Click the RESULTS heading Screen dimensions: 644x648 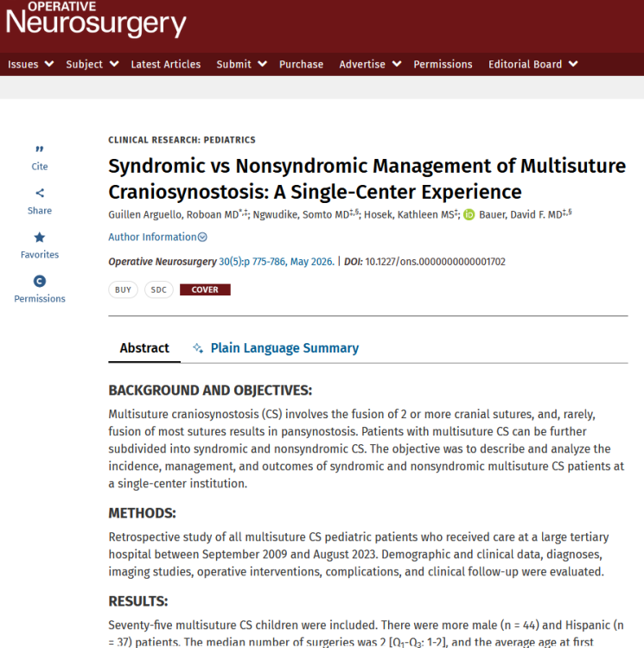click(138, 601)
